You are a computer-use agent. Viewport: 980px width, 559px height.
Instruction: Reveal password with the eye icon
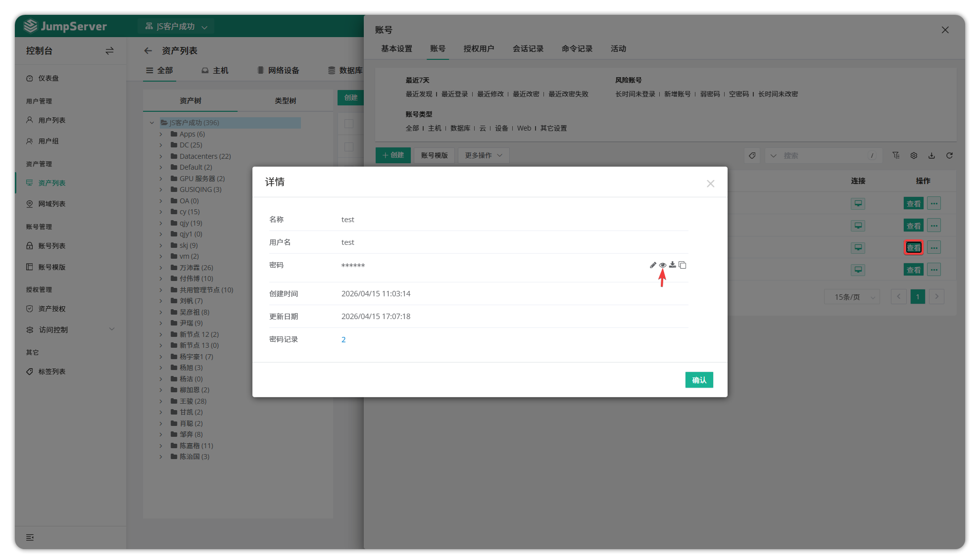coord(662,265)
